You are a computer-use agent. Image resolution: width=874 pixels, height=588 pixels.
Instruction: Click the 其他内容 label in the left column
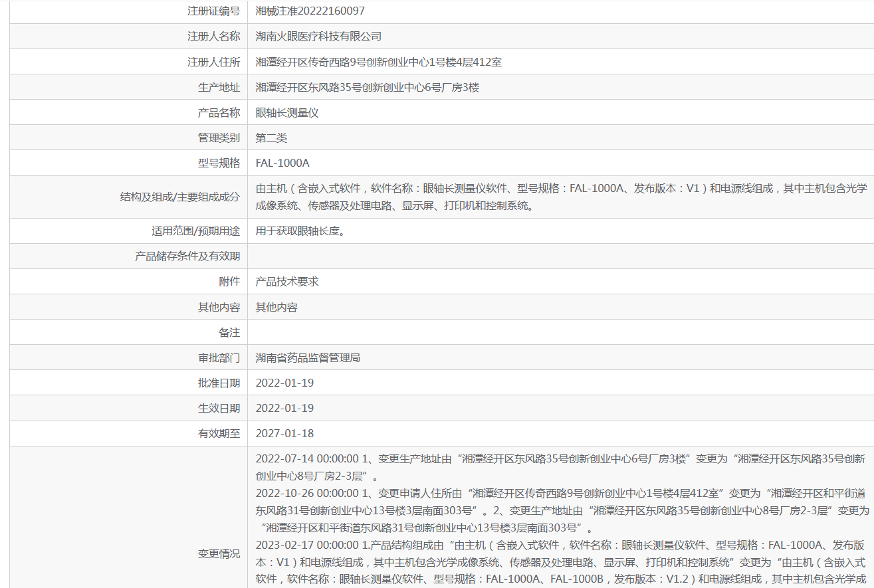click(x=219, y=307)
